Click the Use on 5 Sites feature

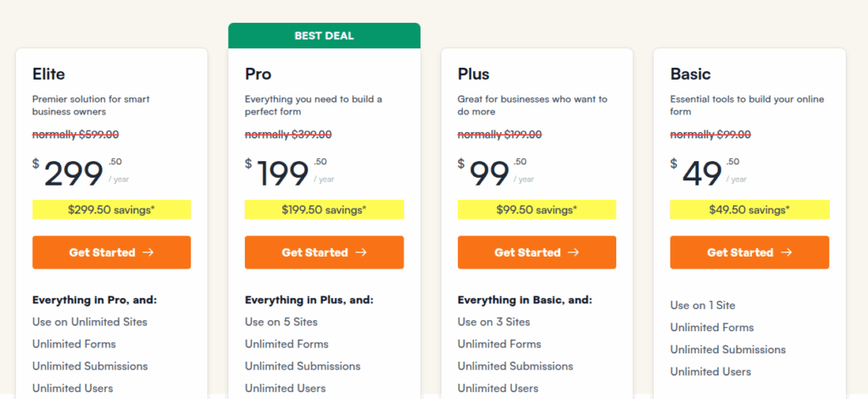(x=281, y=322)
